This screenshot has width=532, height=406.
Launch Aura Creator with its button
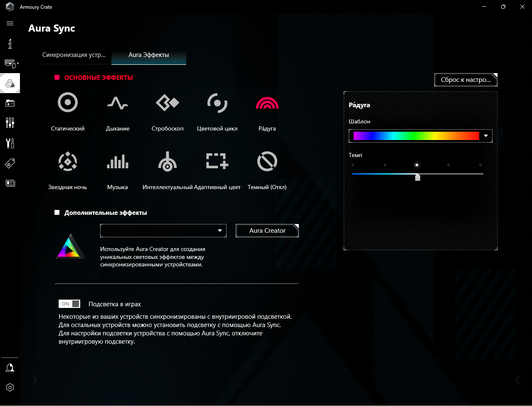tap(267, 231)
